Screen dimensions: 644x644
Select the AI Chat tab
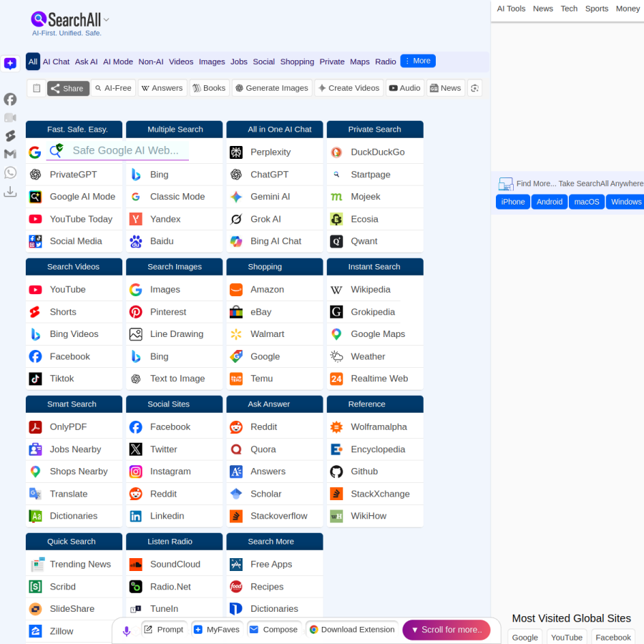click(x=57, y=62)
